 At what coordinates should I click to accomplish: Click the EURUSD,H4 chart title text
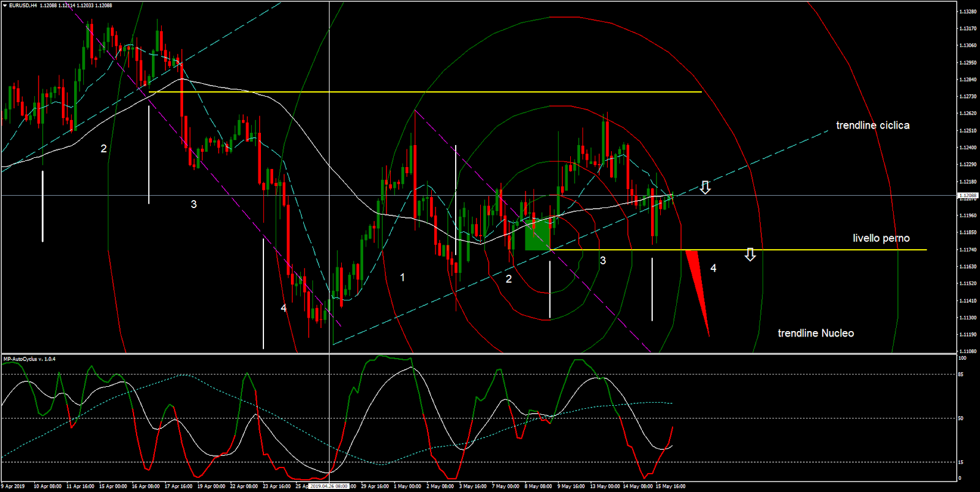(23, 6)
